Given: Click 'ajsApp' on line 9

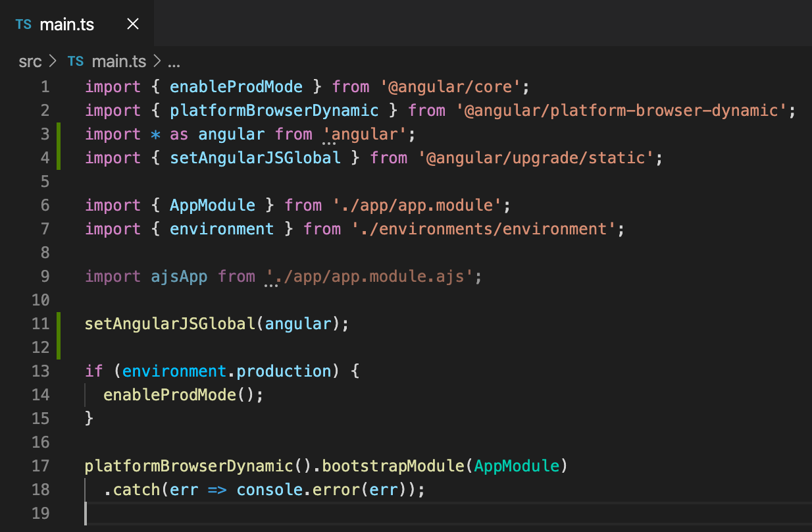Looking at the screenshot, I should click(179, 277).
